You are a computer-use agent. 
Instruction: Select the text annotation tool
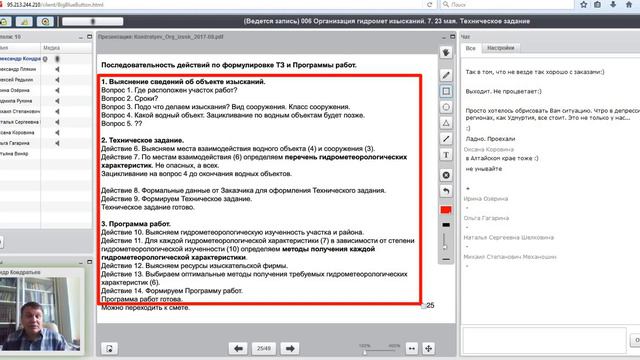[x=446, y=155]
